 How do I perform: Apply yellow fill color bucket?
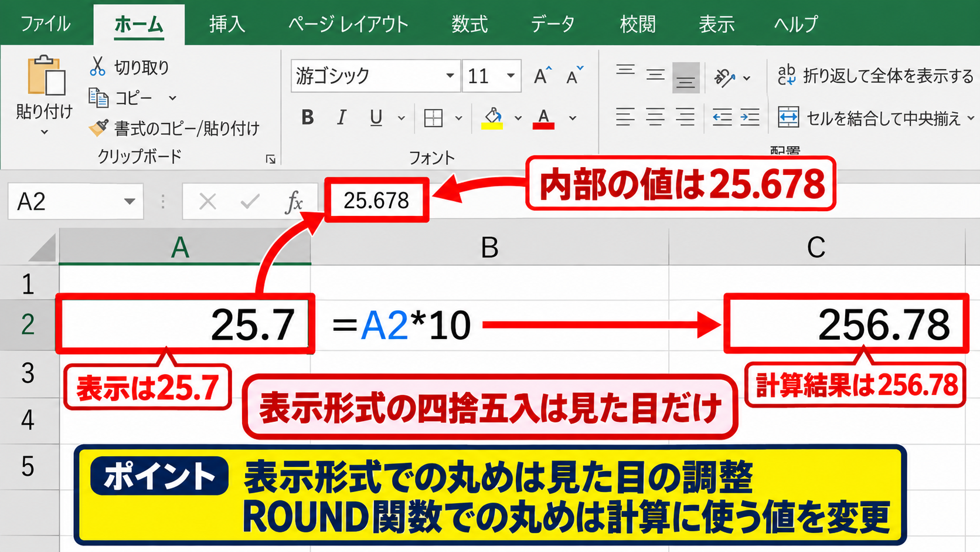(492, 118)
